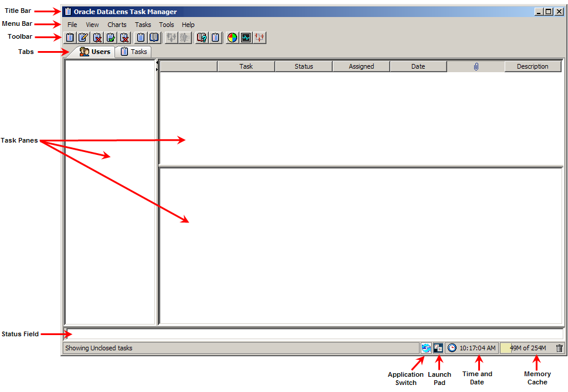The image size is (568, 392).
Task: Click the book with question mark icon
Action: [201, 38]
